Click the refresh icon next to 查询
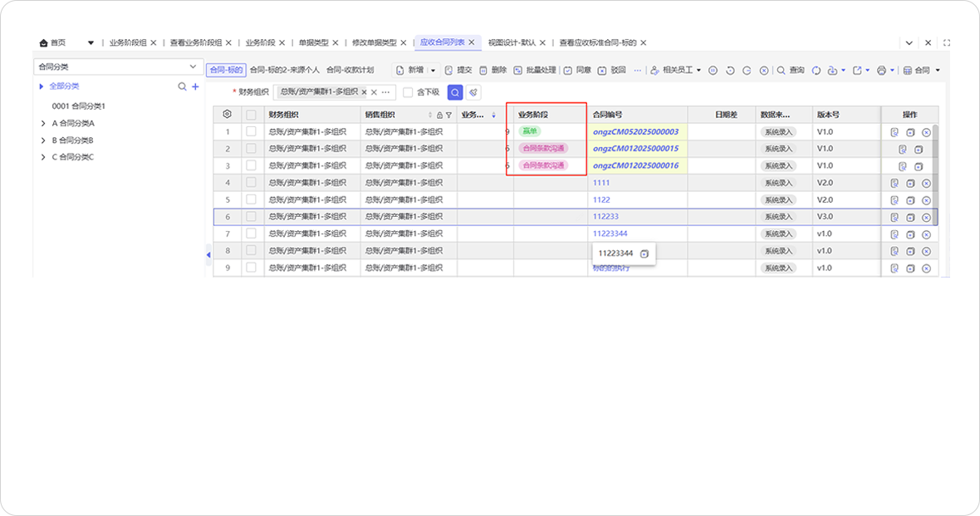980x516 pixels. coord(816,71)
